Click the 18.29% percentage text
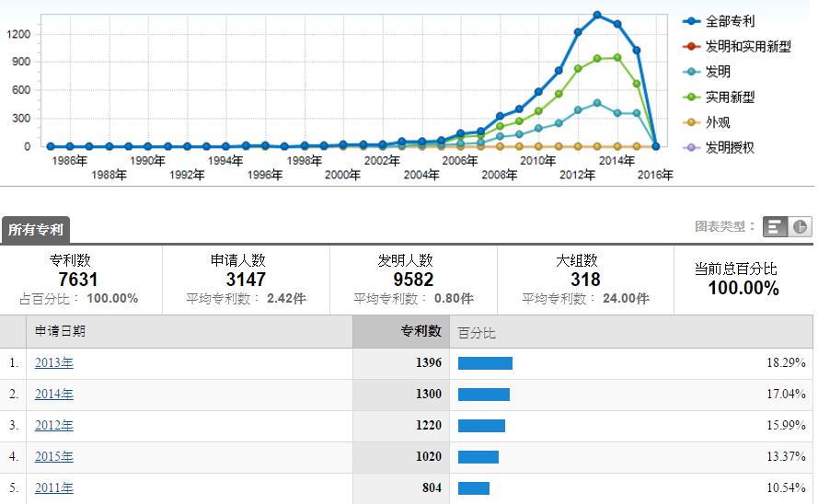This screenshot has height=504, width=818. 786,362
